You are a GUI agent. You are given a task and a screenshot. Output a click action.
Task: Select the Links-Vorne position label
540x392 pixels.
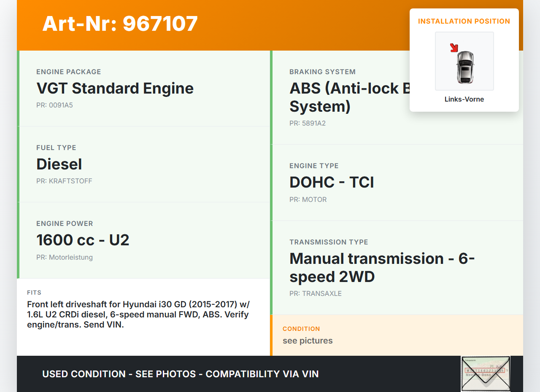464,99
